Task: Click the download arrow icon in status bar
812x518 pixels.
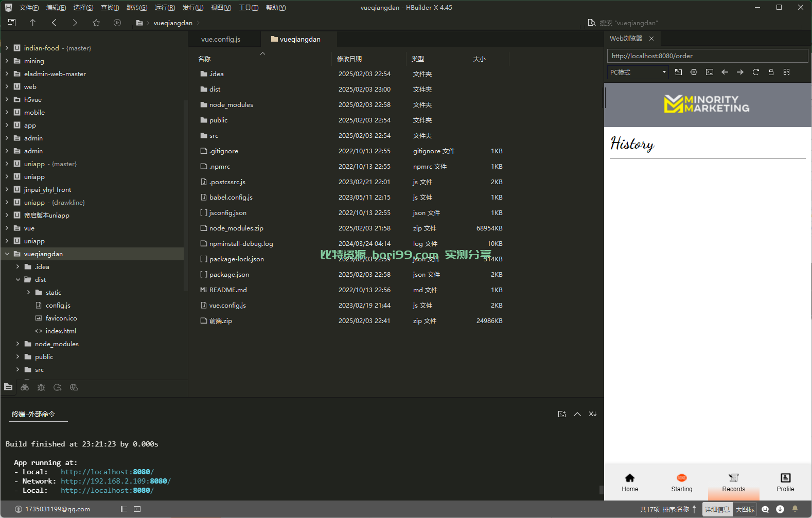Action: [x=780, y=509]
